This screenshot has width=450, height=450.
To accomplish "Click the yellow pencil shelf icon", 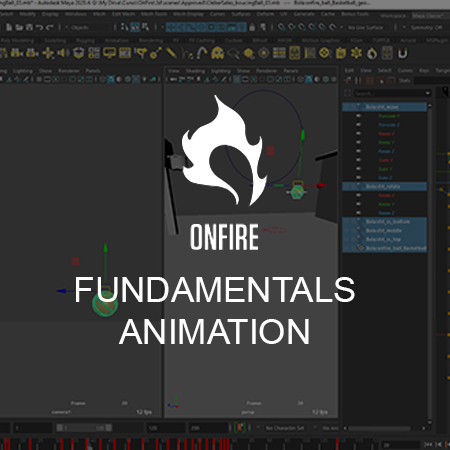I will (x=171, y=53).
